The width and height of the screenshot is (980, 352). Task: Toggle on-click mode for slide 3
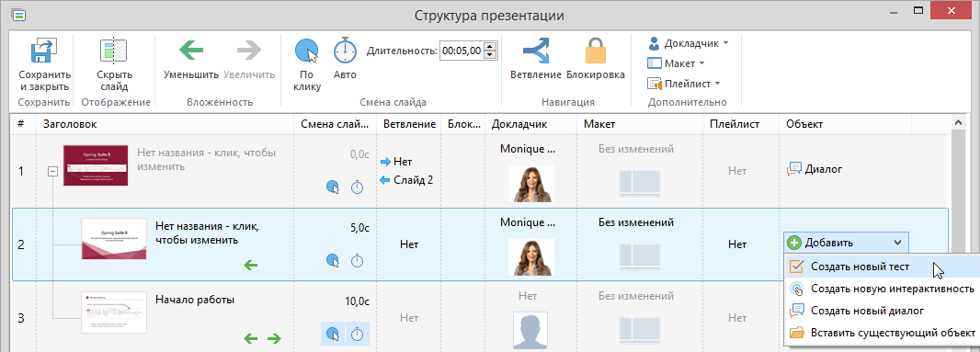333,334
